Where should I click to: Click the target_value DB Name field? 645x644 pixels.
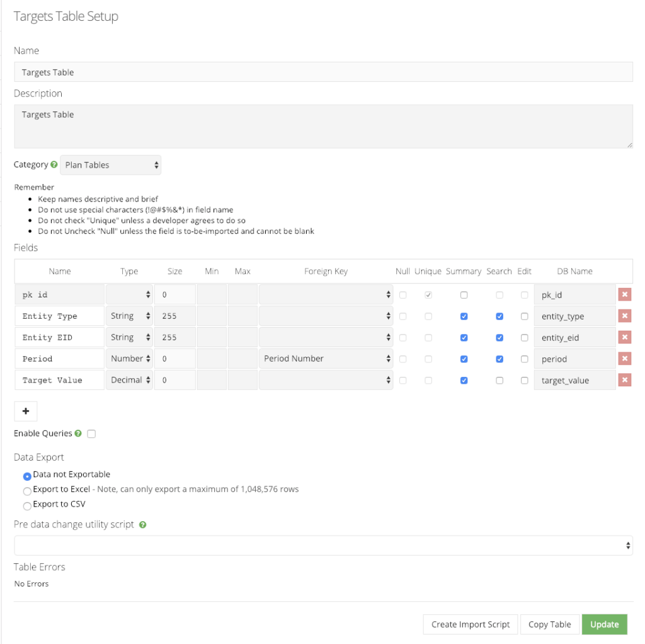[x=574, y=380]
